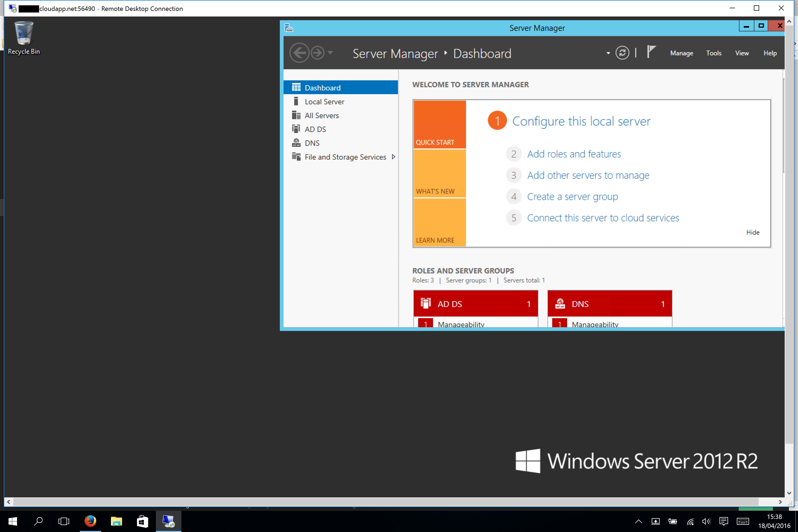This screenshot has height=532, width=798.
Task: Open the Tools menu
Action: coord(713,53)
